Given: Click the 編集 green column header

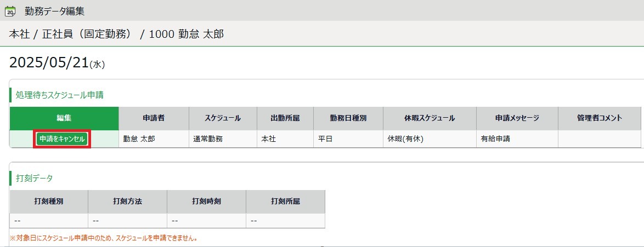Looking at the screenshot, I should click(x=64, y=118).
